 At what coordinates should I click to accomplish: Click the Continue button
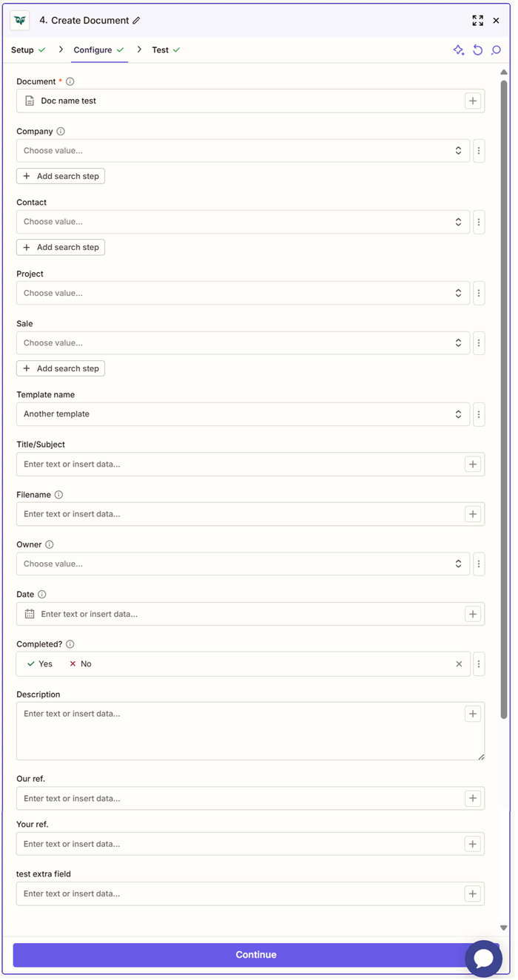255,955
